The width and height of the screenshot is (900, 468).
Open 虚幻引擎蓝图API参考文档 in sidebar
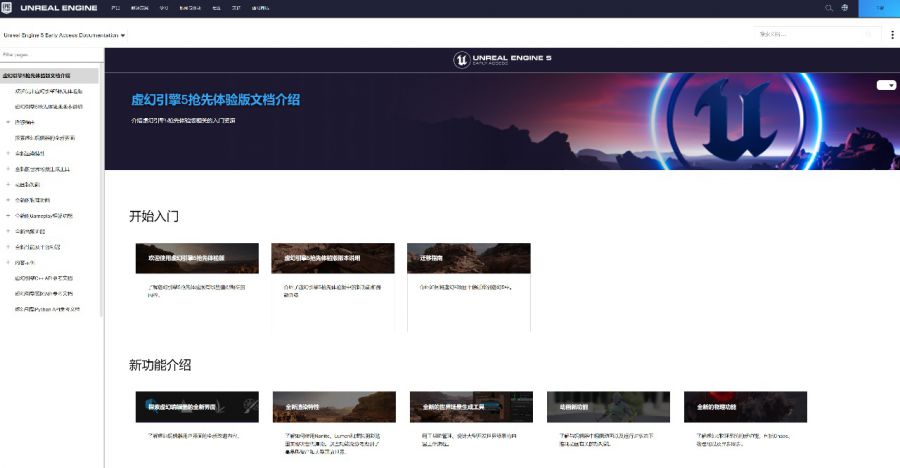pyautogui.click(x=44, y=293)
